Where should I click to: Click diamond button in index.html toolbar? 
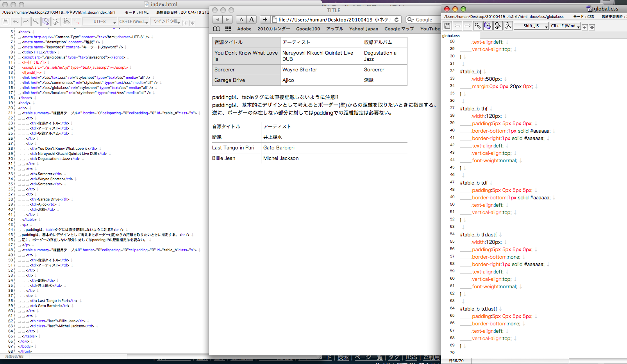[x=192, y=23]
